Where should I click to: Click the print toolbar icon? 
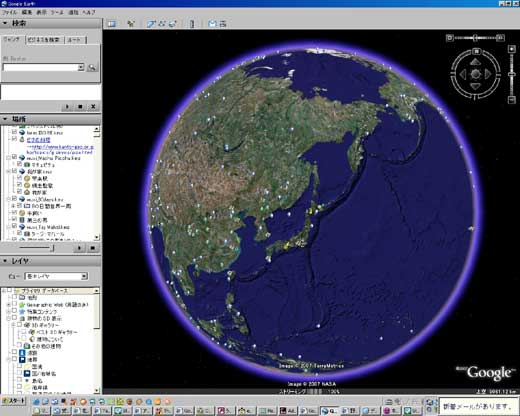pos(223,24)
